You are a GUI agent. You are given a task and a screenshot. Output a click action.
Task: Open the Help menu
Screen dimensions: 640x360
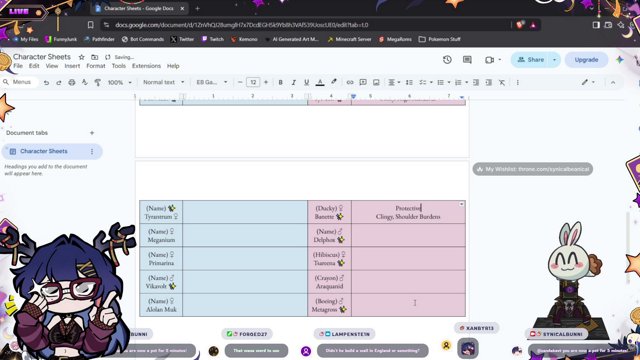(x=173, y=66)
